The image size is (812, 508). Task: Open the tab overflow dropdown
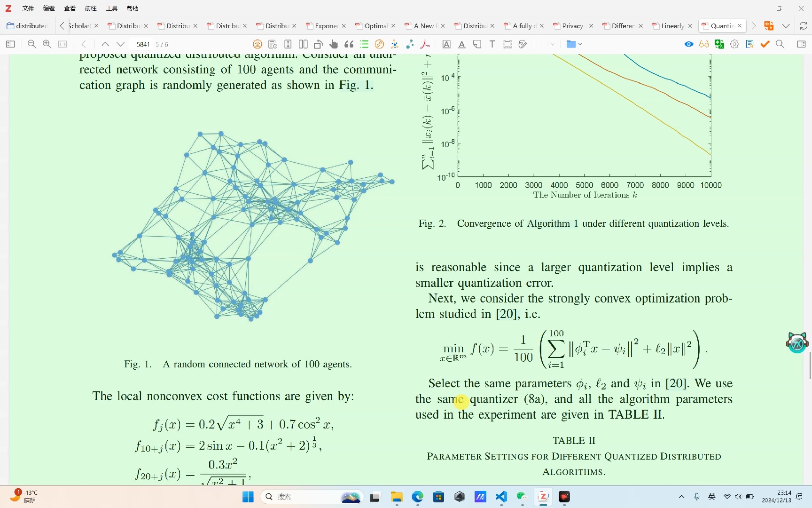pyautogui.click(x=786, y=26)
